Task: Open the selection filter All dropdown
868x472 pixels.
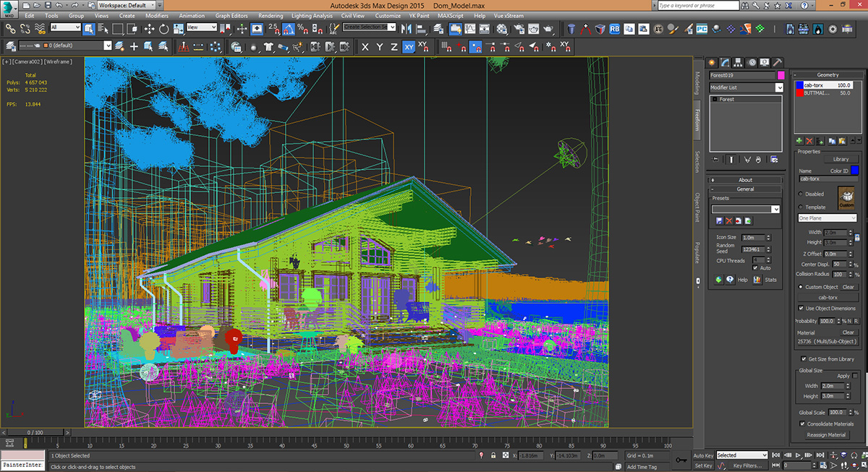Action: (65, 27)
